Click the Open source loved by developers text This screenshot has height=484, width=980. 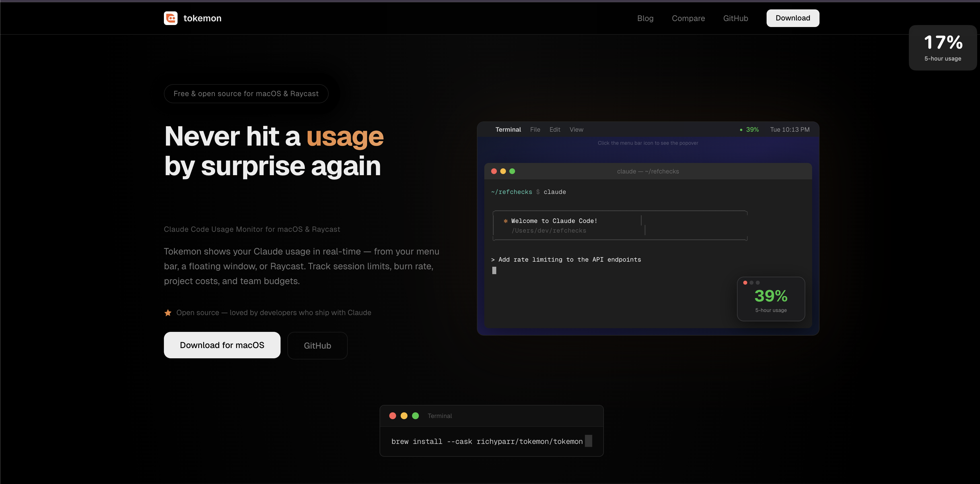click(273, 313)
